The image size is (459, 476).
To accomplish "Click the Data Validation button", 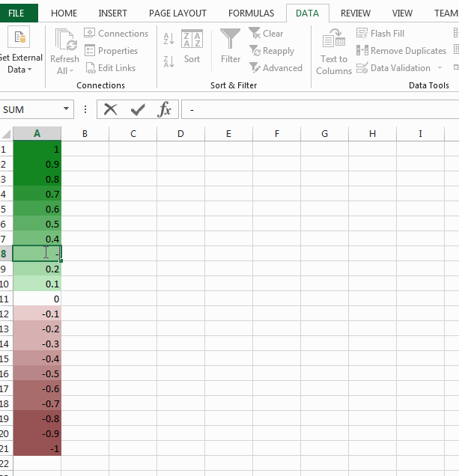I will pyautogui.click(x=393, y=68).
